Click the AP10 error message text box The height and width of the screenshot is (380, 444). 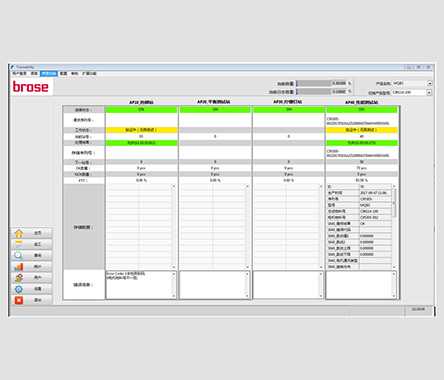[141, 285]
